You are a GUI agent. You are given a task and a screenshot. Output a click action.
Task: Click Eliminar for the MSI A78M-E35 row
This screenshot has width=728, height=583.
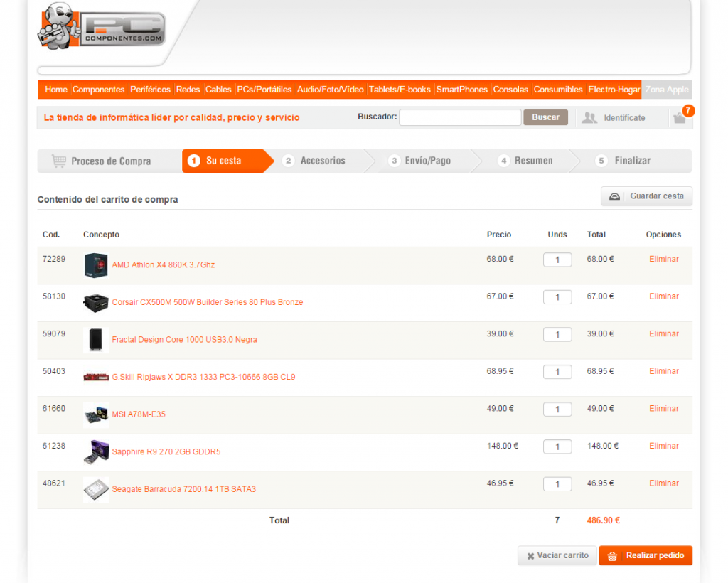(664, 409)
